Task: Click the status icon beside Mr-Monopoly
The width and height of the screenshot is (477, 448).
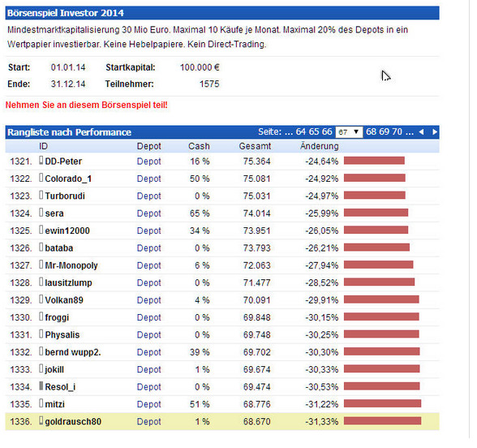Action: [41, 265]
